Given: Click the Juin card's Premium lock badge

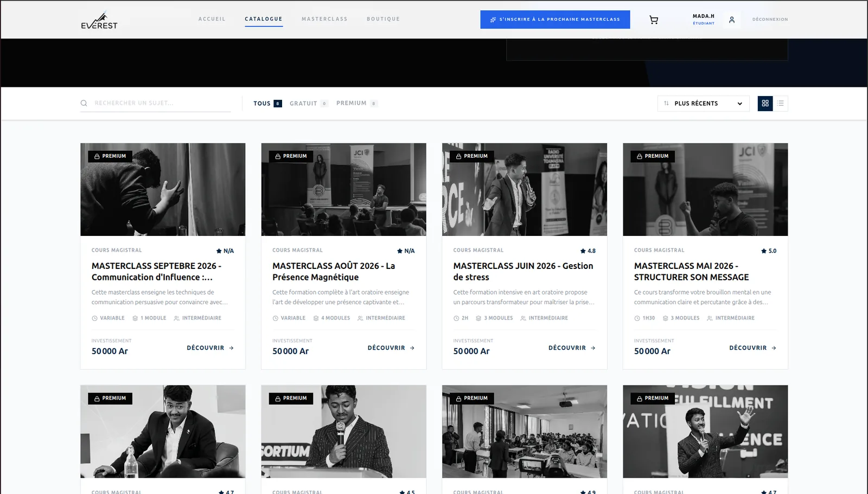Looking at the screenshot, I should [x=472, y=156].
